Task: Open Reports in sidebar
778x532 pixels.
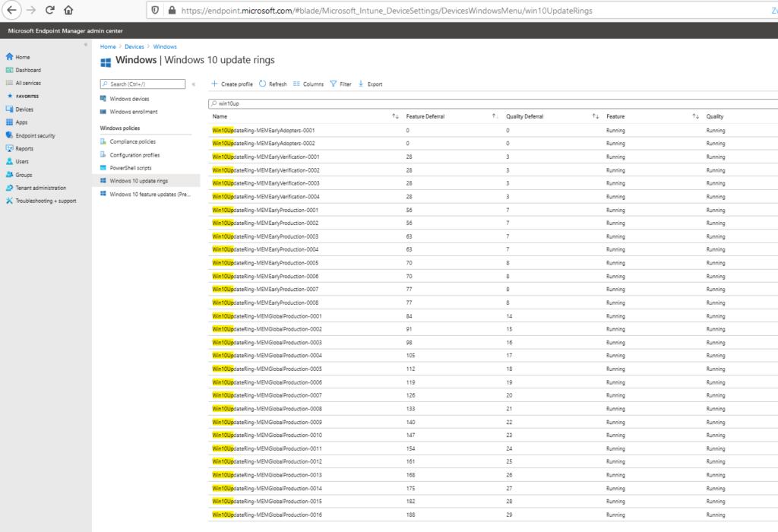Action: click(x=24, y=148)
